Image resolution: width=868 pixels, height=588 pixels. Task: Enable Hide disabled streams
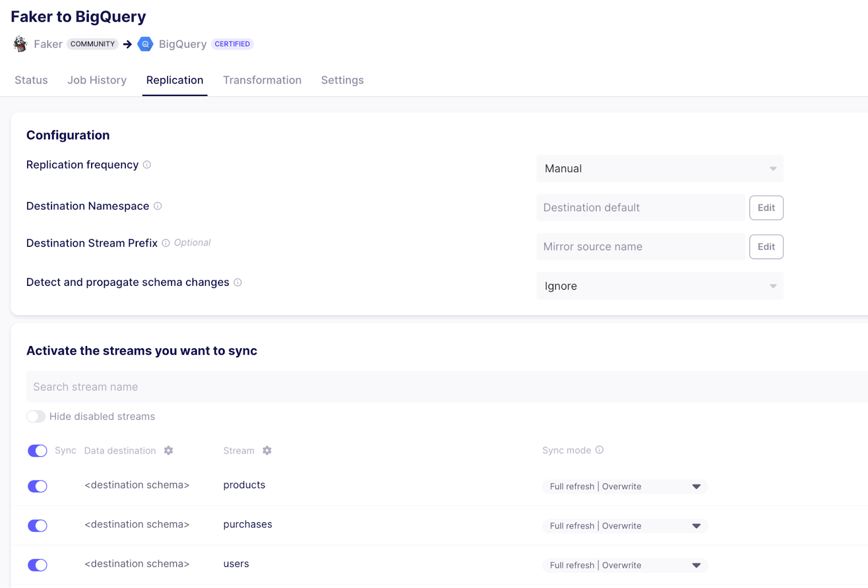tap(36, 416)
